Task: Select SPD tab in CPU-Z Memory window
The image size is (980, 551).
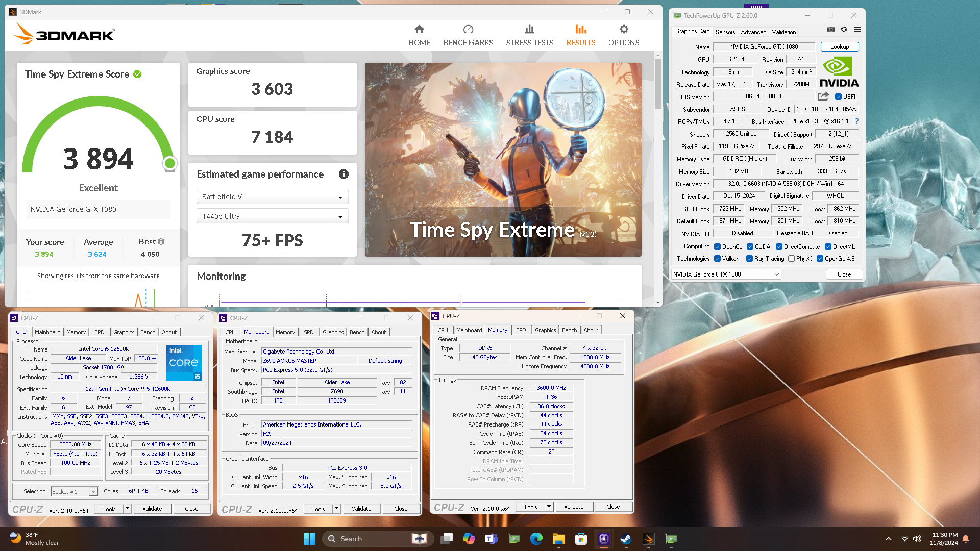Action: (521, 330)
